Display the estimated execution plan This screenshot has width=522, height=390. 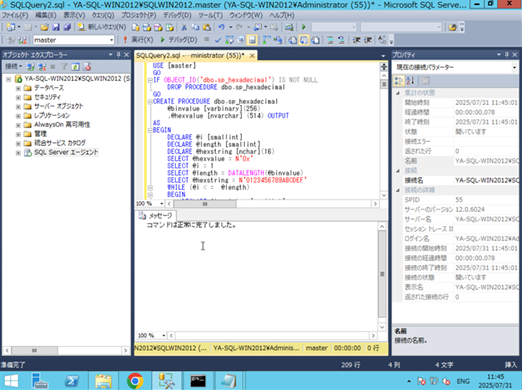229,40
